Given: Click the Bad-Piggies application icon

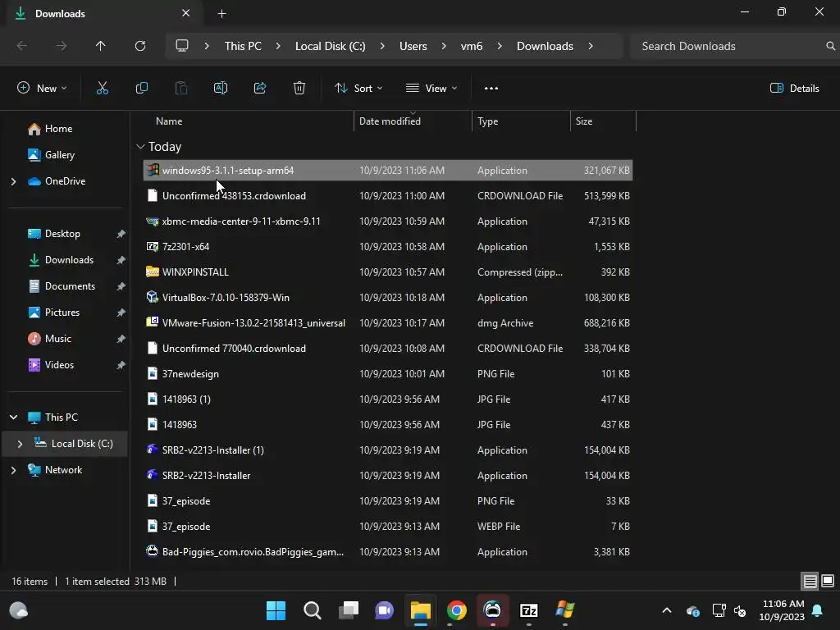Looking at the screenshot, I should [x=153, y=551].
